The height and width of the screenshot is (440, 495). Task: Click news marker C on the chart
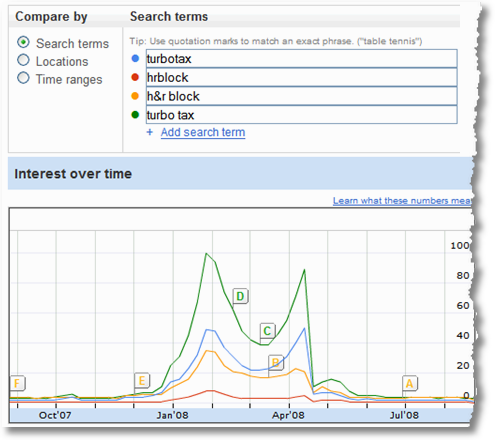267,331
